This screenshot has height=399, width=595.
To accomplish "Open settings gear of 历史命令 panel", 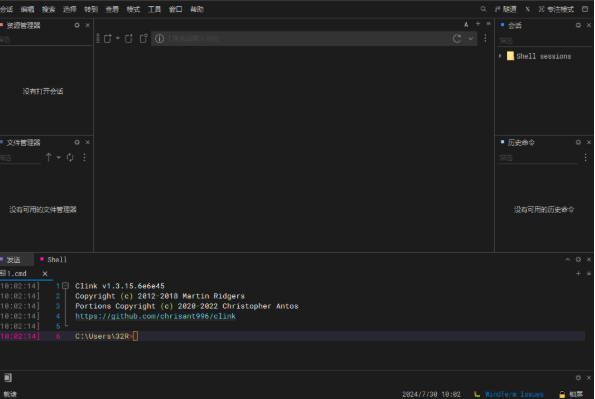I will pos(578,142).
